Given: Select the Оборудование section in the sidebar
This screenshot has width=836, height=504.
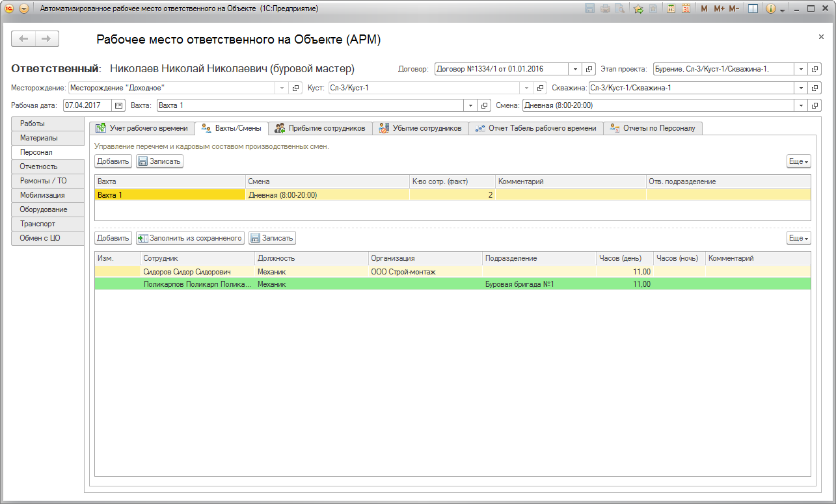Looking at the screenshot, I should click(x=44, y=209).
